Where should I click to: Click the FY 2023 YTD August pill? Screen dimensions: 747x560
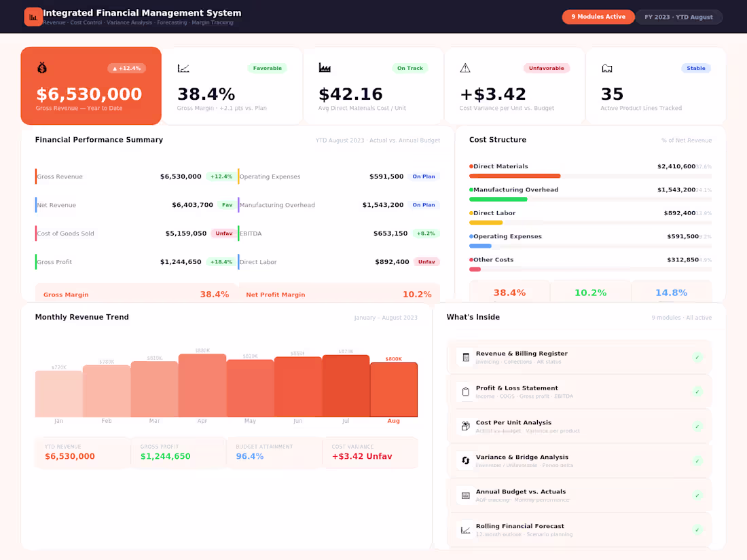pyautogui.click(x=679, y=17)
